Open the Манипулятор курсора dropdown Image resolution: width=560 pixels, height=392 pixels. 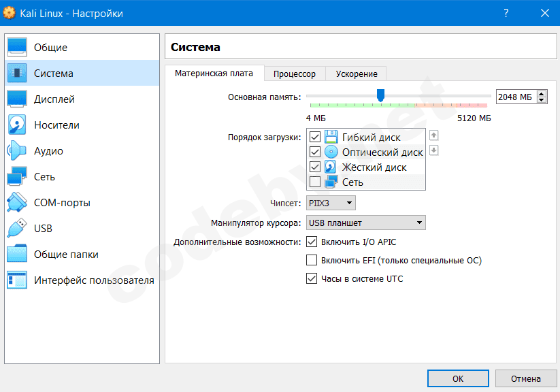click(365, 223)
